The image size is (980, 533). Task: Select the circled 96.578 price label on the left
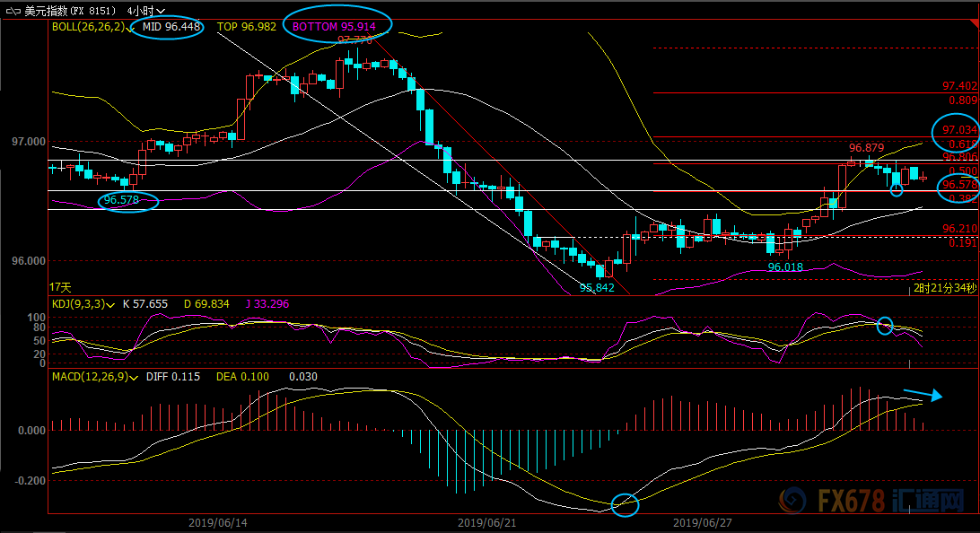122,200
